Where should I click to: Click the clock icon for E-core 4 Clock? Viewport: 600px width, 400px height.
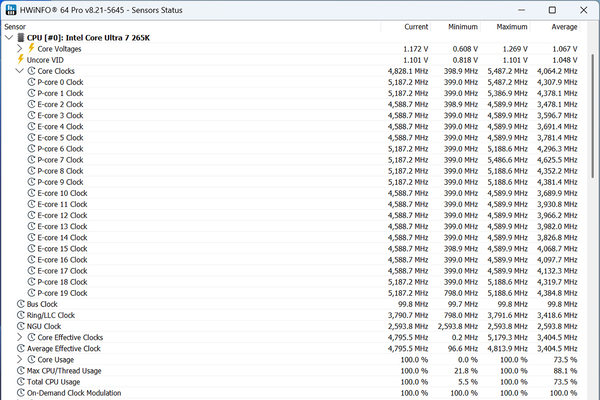[31, 126]
